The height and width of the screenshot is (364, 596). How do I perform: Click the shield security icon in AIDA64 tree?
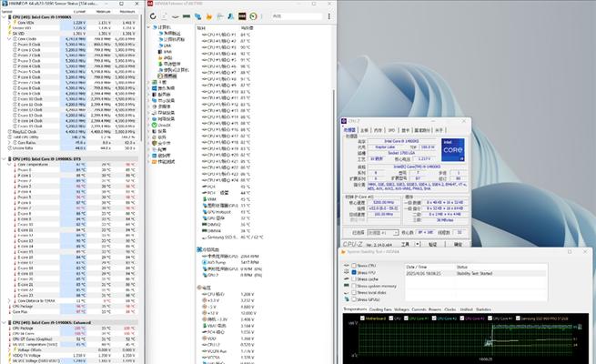click(155, 143)
